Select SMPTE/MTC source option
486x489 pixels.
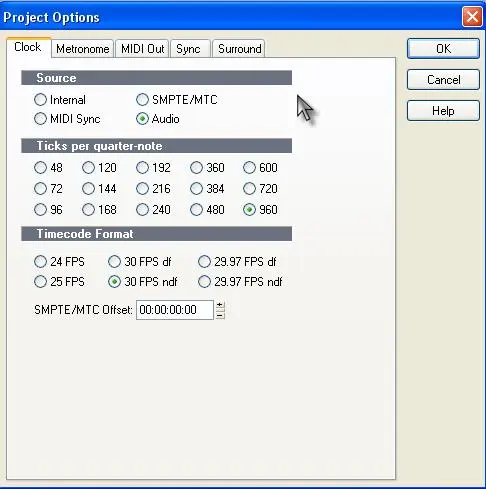(142, 99)
